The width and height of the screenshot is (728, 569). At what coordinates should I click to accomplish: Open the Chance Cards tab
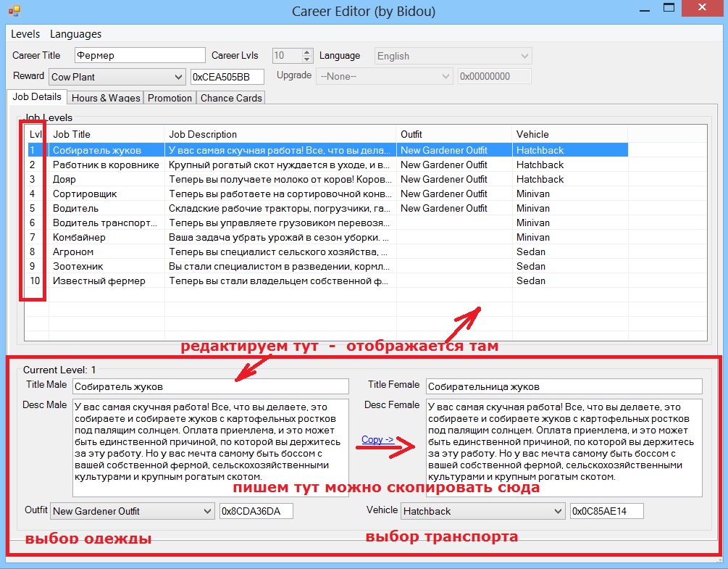231,98
